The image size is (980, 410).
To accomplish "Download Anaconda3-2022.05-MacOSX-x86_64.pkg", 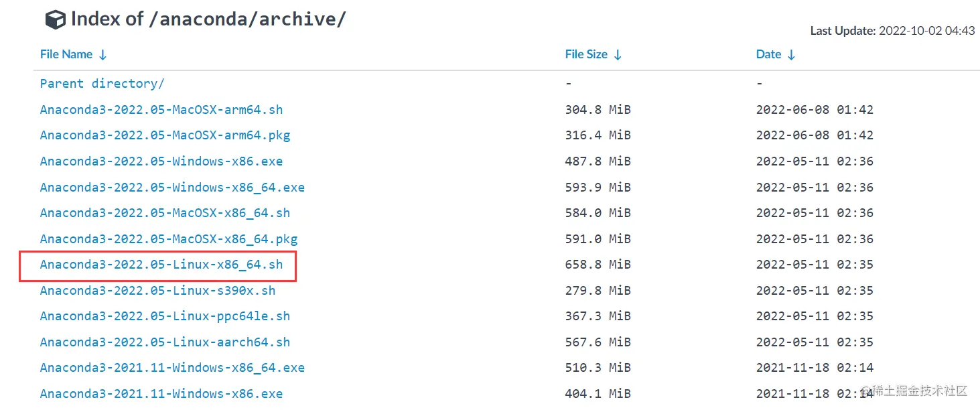I will click(x=169, y=239).
